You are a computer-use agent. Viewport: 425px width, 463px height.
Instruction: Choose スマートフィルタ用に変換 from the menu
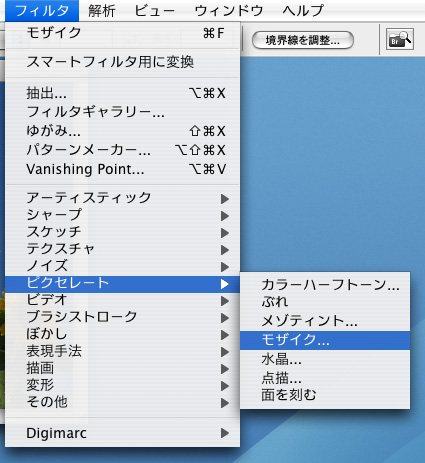pos(122,62)
